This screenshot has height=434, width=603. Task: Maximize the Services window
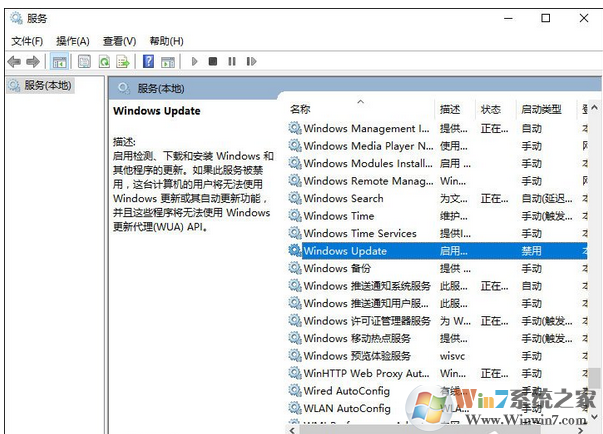(x=545, y=18)
